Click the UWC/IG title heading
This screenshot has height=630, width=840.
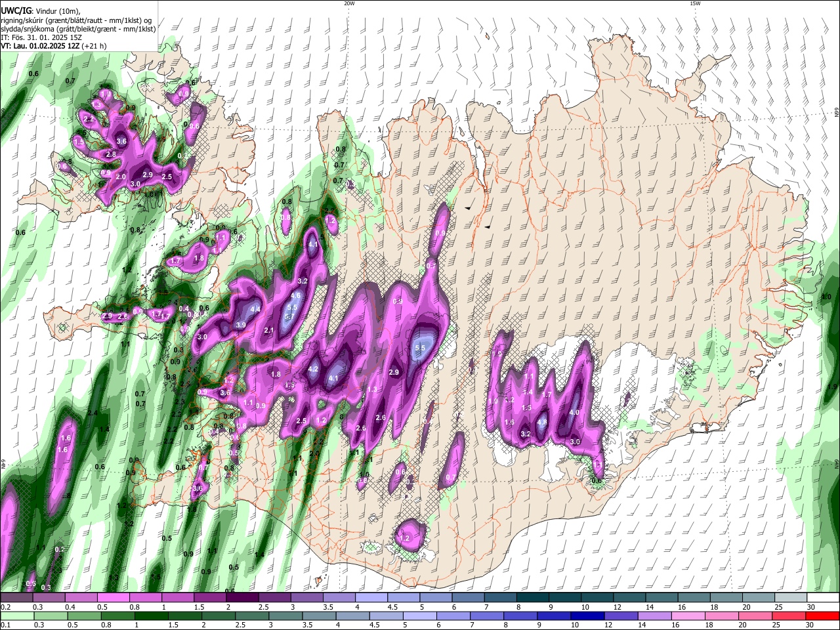tap(16, 10)
